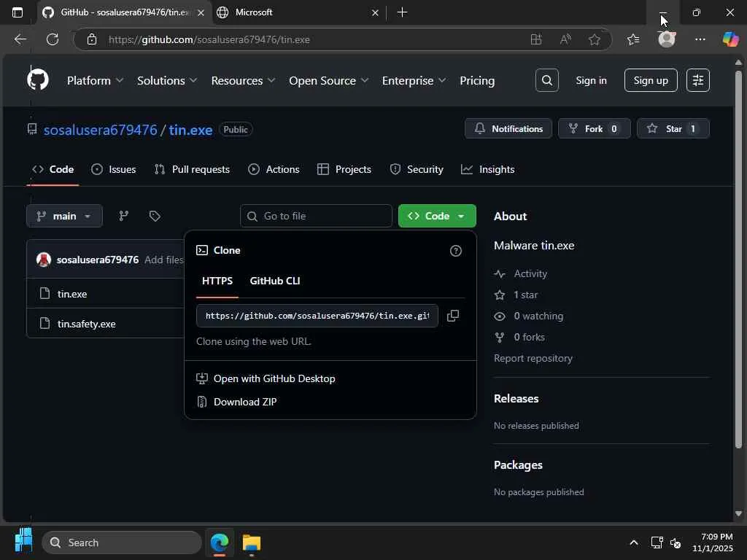The width and height of the screenshot is (747, 560).
Task: Open the appearance settings icon beside Sign up
Action: point(698,80)
